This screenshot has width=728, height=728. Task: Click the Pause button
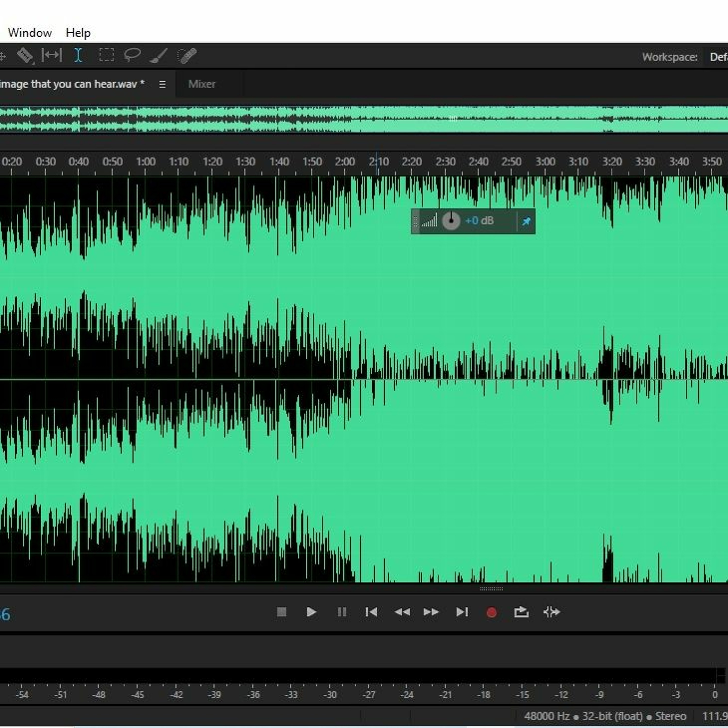coord(342,612)
